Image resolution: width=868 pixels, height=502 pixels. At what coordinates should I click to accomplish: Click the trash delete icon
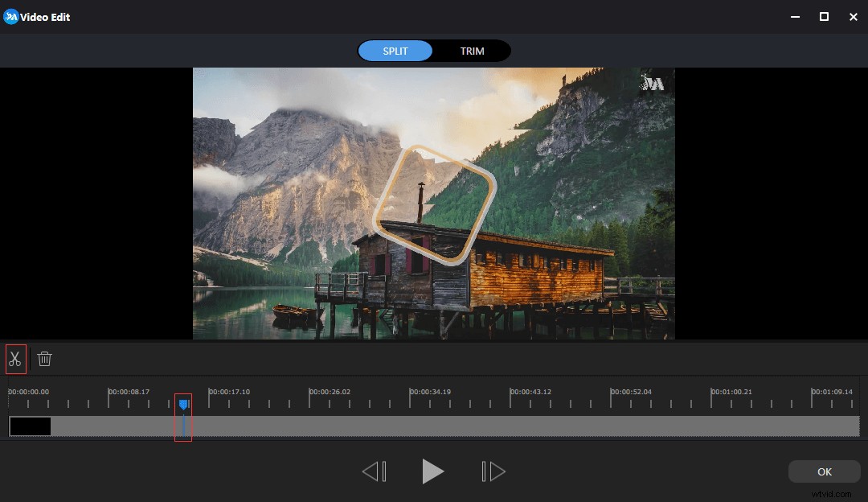44,359
